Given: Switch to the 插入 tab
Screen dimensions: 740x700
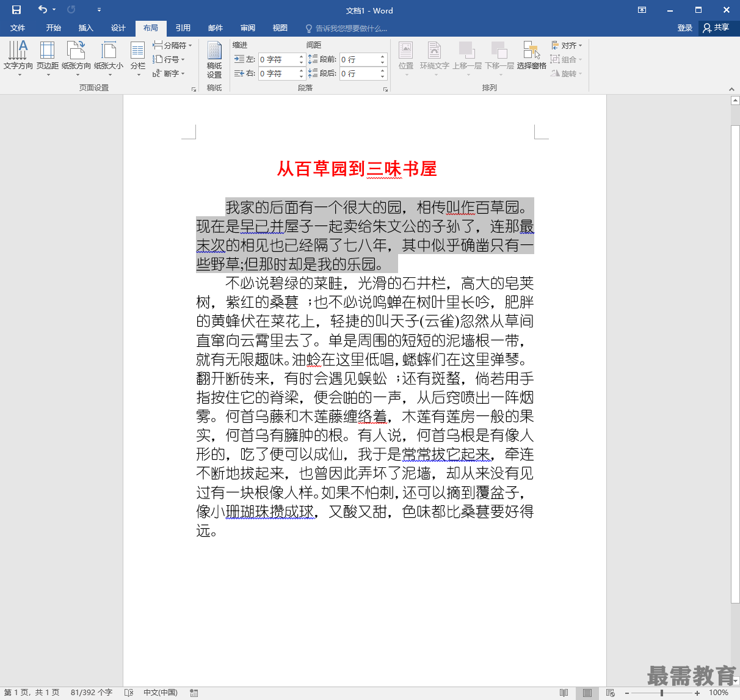Looking at the screenshot, I should 86,28.
